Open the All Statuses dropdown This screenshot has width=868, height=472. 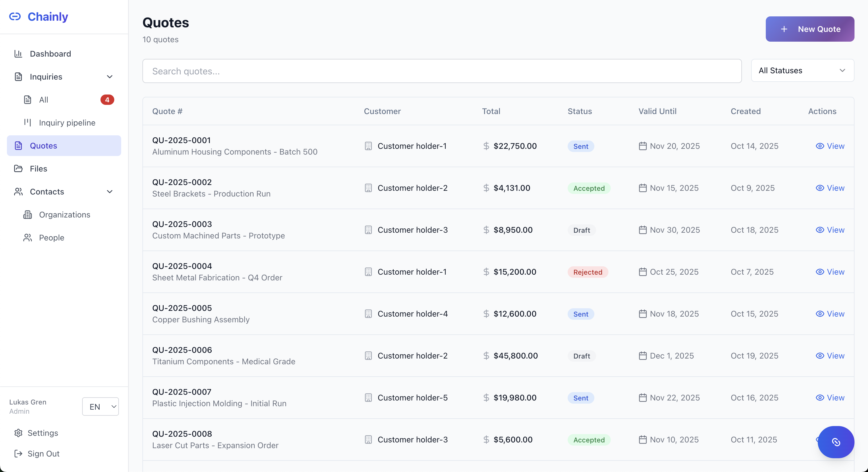coord(803,70)
